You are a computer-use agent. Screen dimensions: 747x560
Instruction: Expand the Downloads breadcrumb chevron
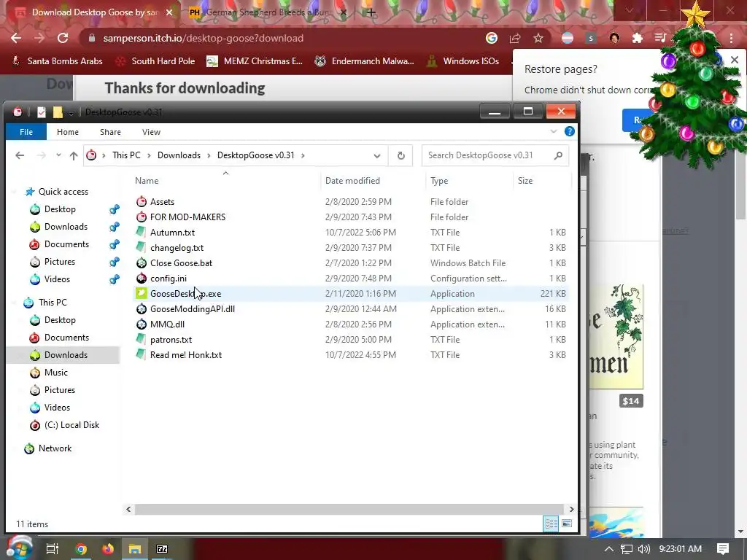[x=209, y=155]
